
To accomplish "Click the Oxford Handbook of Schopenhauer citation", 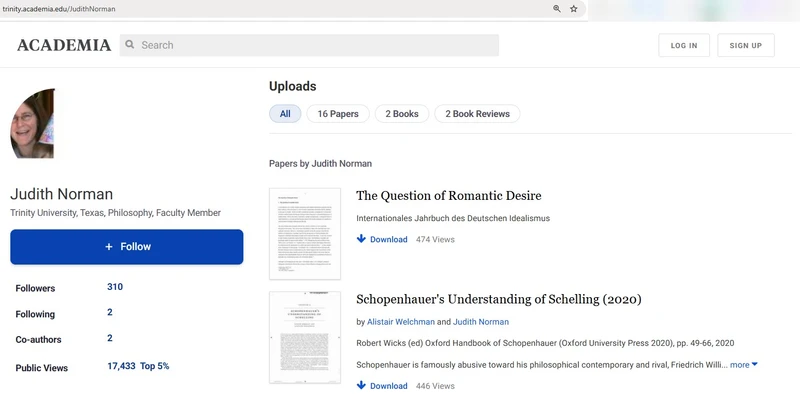I will 545,343.
